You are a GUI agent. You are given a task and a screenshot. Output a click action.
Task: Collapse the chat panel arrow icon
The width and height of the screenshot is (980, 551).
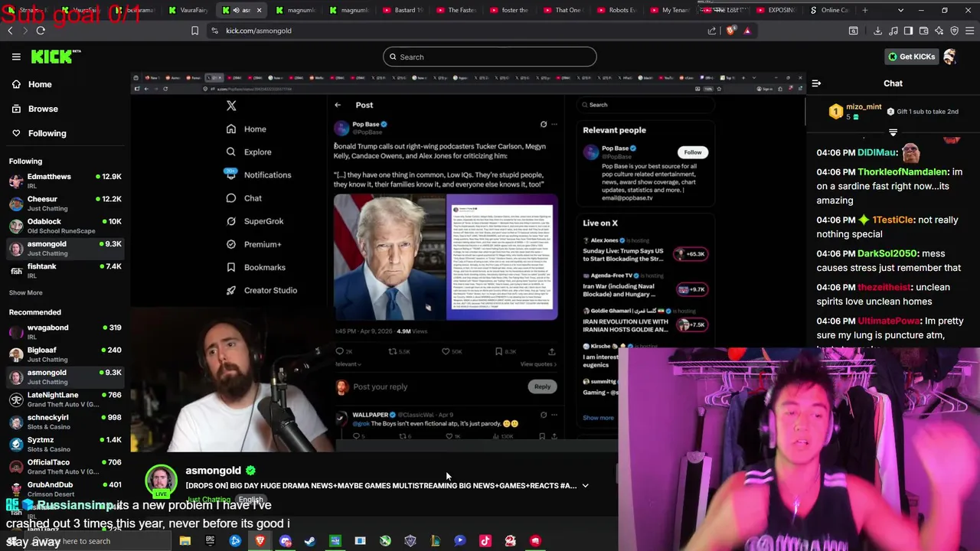[x=816, y=83]
